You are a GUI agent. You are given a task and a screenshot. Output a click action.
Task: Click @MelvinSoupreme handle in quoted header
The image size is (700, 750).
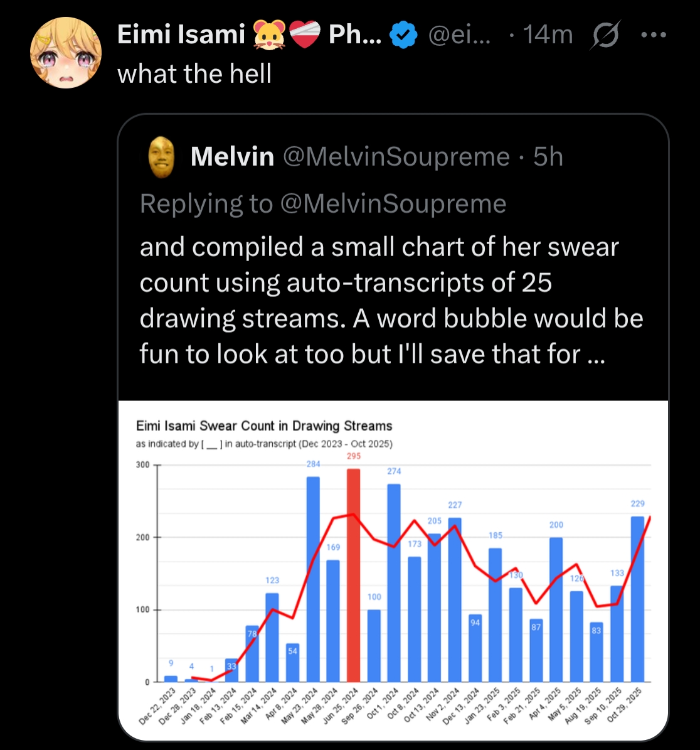coord(396,157)
